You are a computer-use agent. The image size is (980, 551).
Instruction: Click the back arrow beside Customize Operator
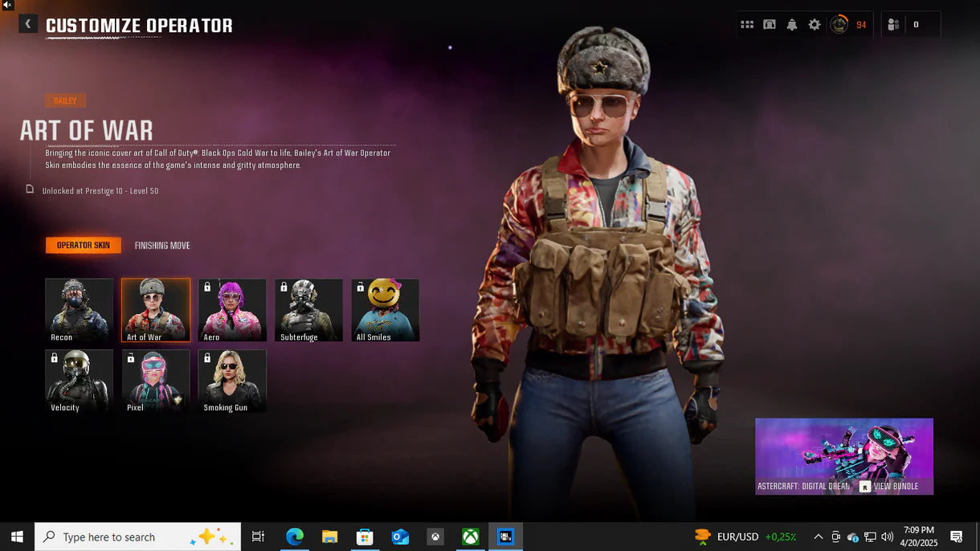click(x=28, y=24)
